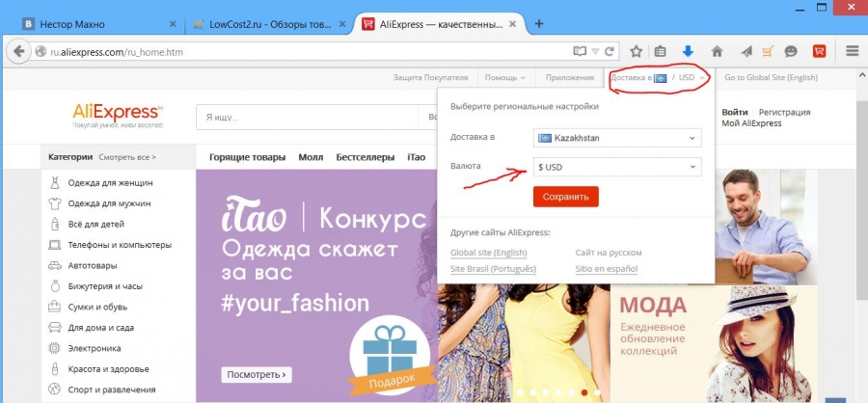Open the Бестселлеры menu item
This screenshot has width=868, height=403.
click(366, 157)
